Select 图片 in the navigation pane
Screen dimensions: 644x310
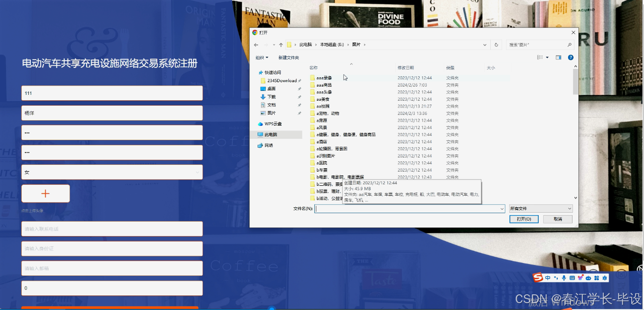click(x=271, y=113)
